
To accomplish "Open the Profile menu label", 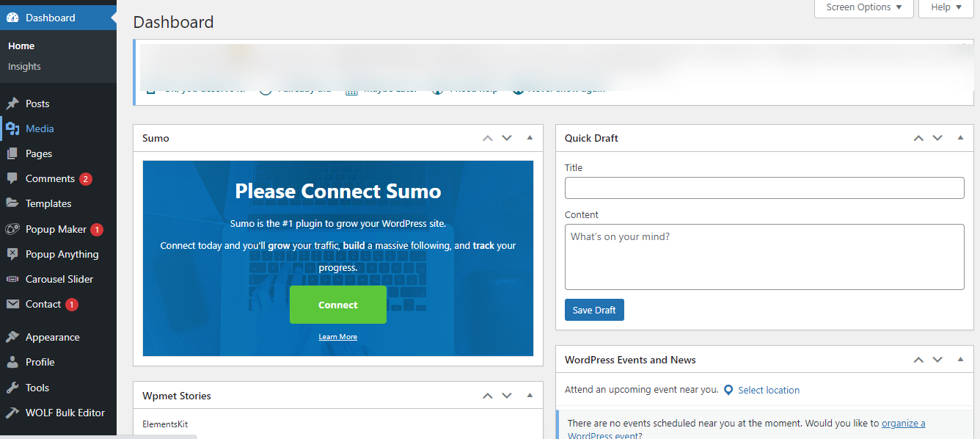I will tap(40, 362).
